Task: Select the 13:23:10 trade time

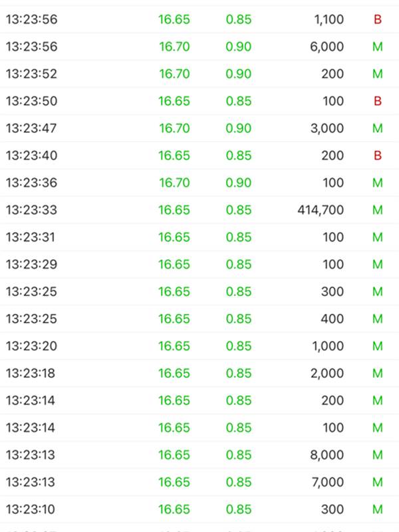Action: coord(31,509)
